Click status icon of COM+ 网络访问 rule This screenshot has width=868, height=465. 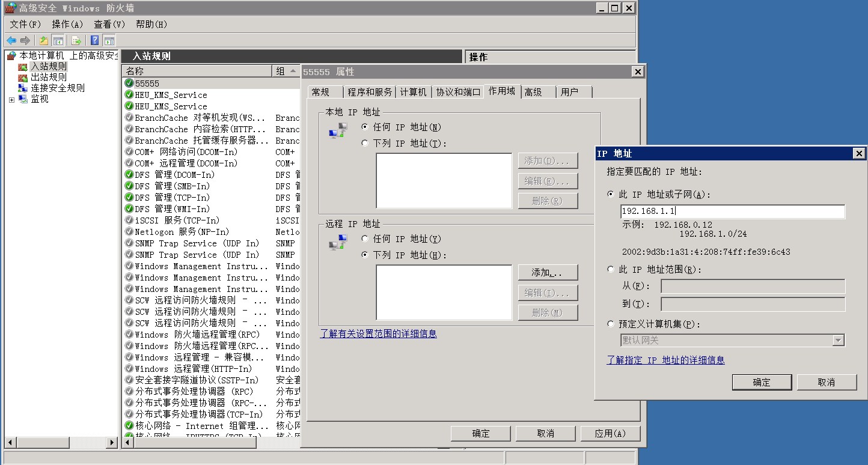click(x=129, y=152)
